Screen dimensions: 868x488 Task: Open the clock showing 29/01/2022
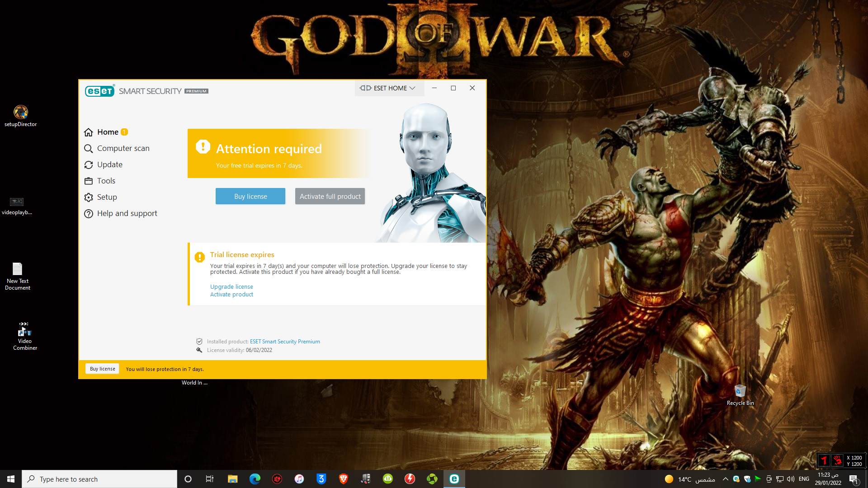[x=828, y=479]
